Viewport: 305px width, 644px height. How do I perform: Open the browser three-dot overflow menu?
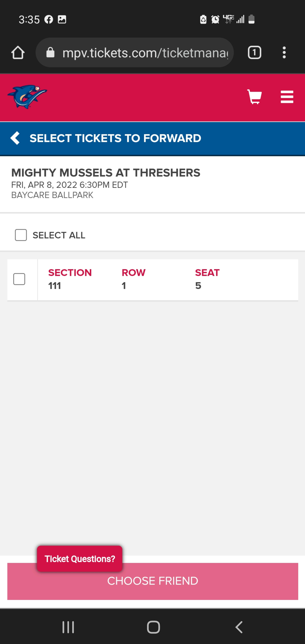click(284, 53)
